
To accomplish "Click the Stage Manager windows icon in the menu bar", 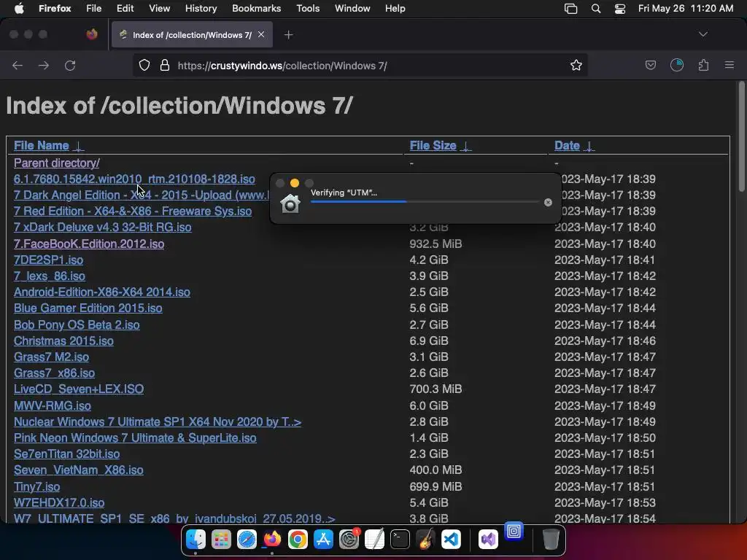I will tap(570, 9).
